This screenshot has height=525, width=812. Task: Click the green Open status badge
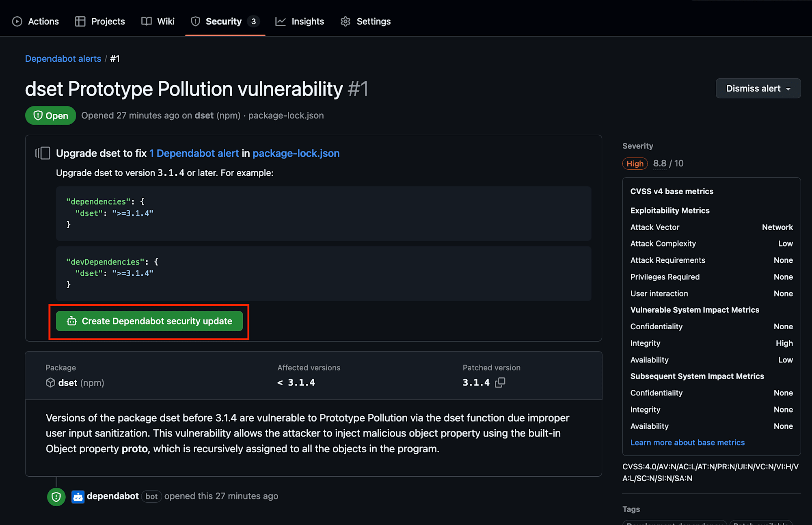pyautogui.click(x=51, y=116)
